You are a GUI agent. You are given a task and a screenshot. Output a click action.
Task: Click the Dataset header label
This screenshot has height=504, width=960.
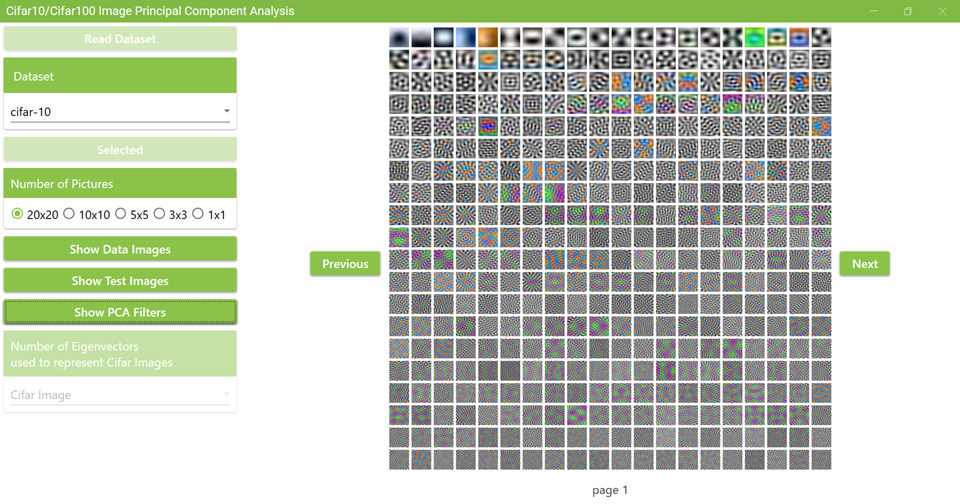(x=34, y=77)
